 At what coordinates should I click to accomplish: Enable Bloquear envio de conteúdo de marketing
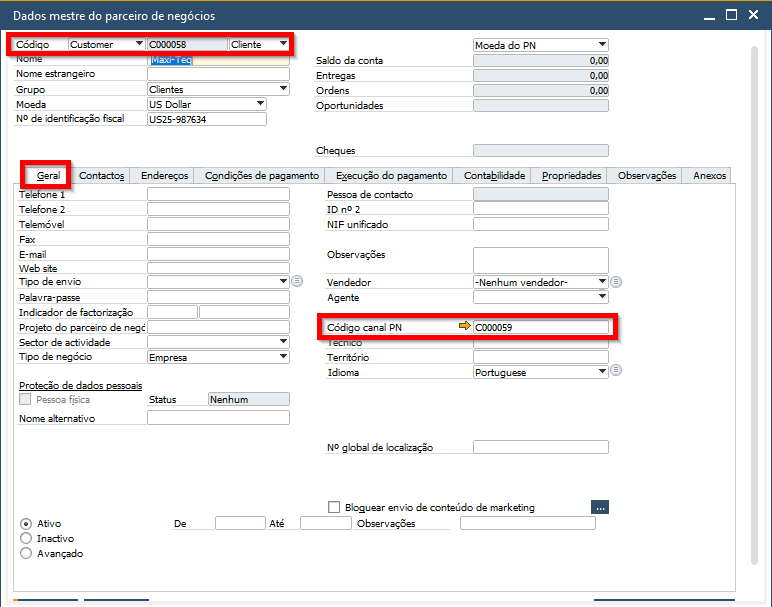pos(334,507)
